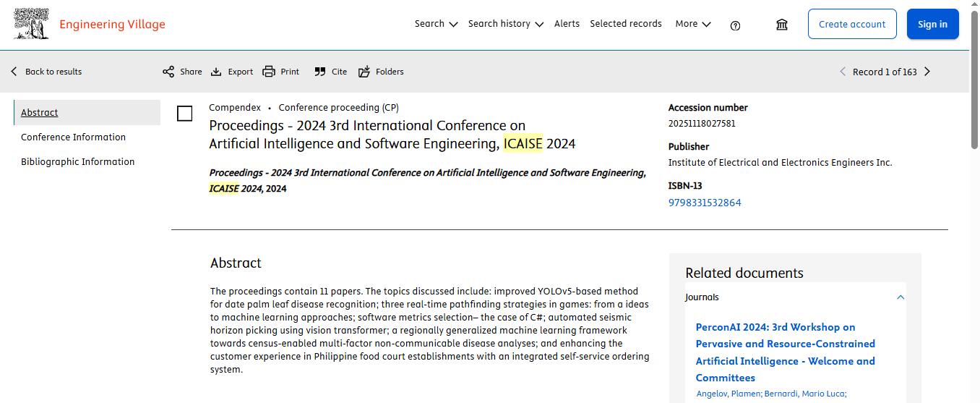Click the Print icon

[x=269, y=72]
